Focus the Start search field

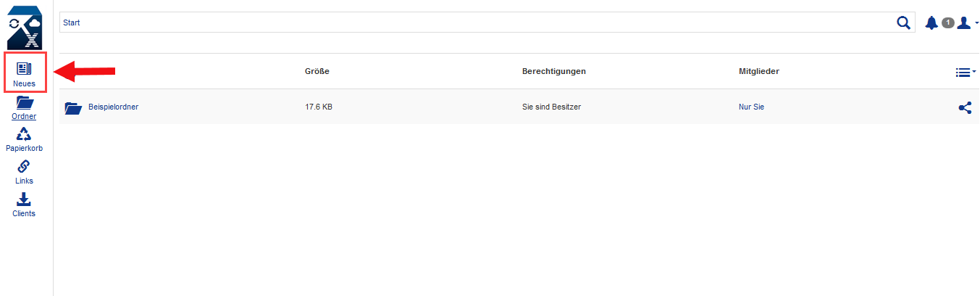coord(477,22)
